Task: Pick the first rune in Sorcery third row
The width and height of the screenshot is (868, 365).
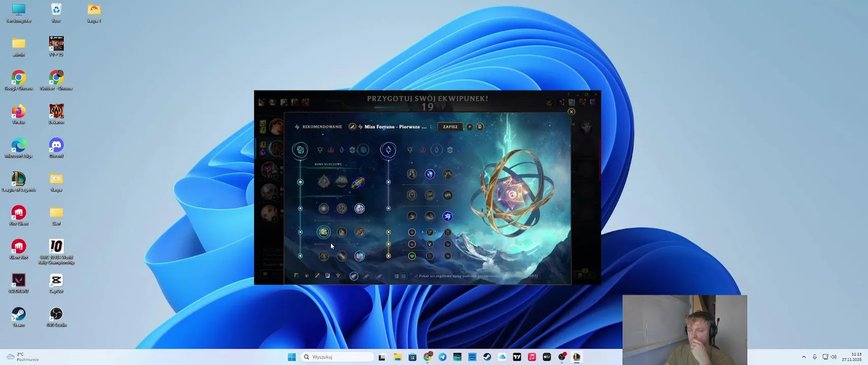Action: pyautogui.click(x=412, y=216)
